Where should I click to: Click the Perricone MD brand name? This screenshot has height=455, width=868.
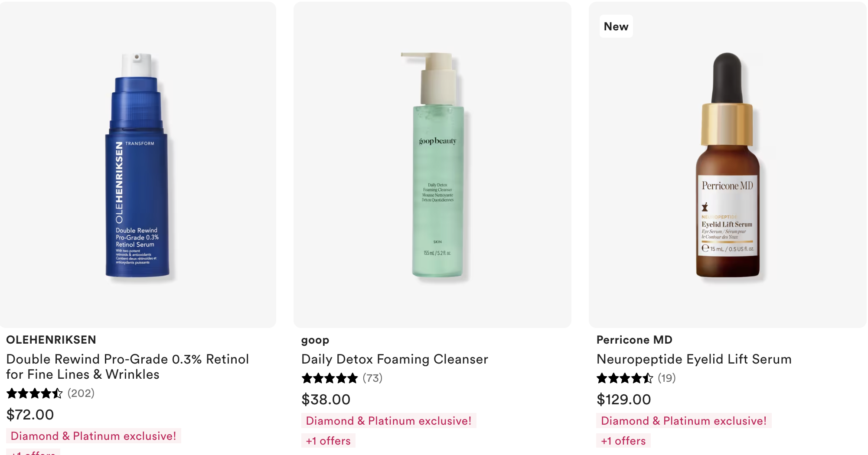pos(634,340)
